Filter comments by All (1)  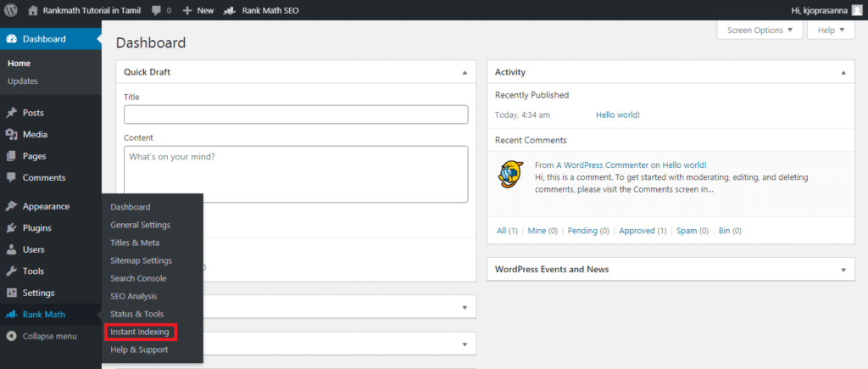tap(507, 231)
